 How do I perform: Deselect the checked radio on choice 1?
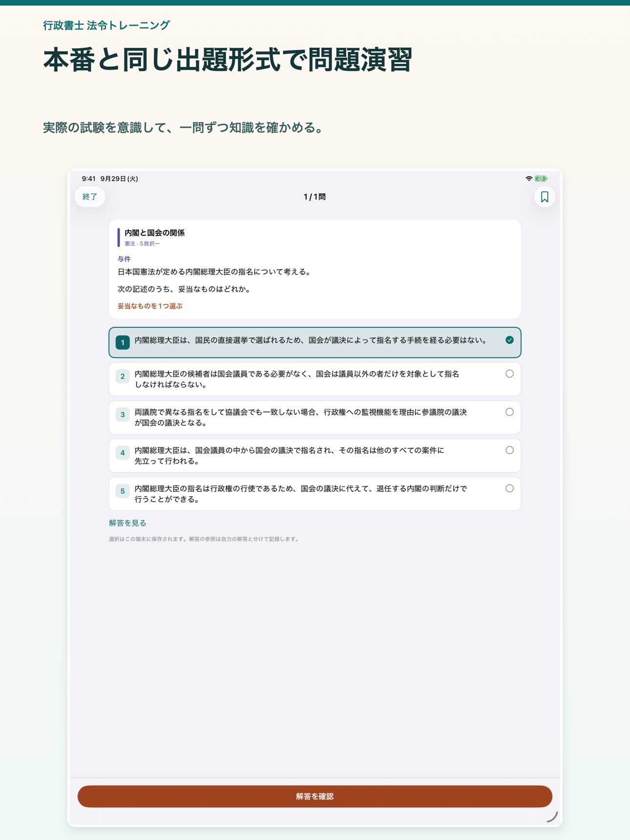coord(509,340)
